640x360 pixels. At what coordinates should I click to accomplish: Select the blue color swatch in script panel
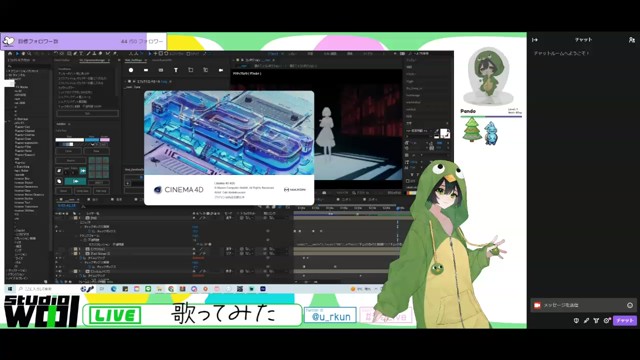92,140
